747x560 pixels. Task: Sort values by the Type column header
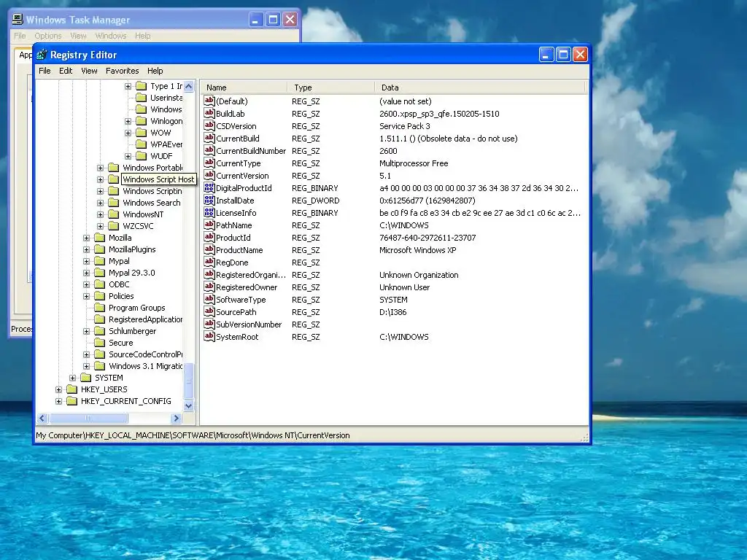(330, 87)
